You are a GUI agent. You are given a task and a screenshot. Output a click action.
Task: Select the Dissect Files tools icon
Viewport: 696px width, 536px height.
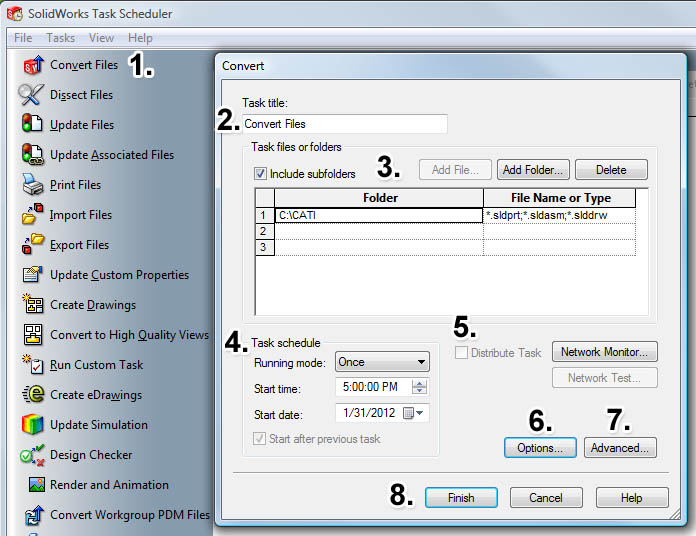(31, 95)
